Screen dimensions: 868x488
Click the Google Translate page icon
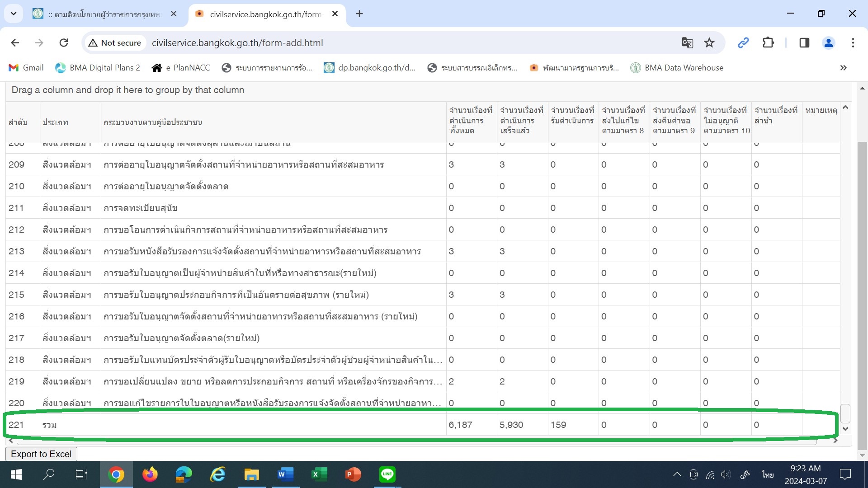[x=687, y=43]
